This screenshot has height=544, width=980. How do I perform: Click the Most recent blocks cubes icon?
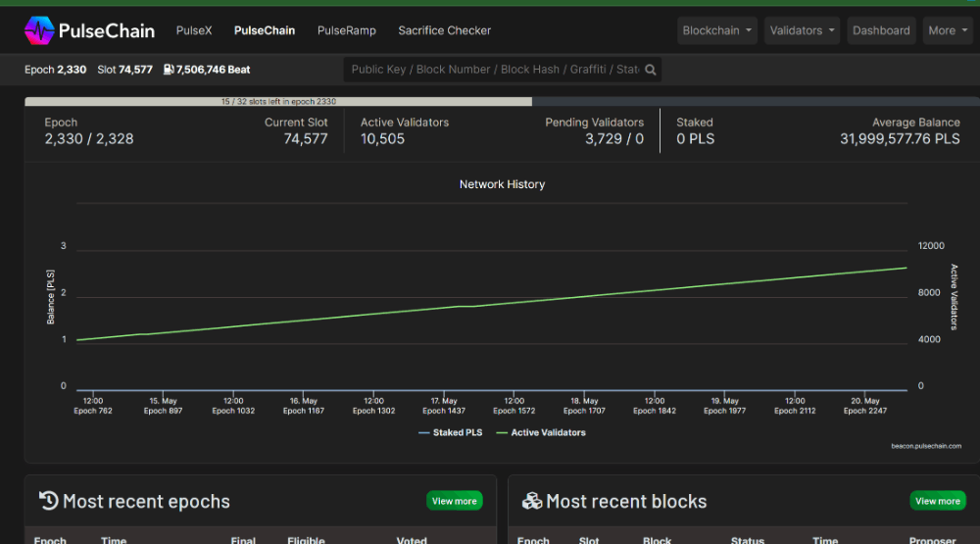532,501
